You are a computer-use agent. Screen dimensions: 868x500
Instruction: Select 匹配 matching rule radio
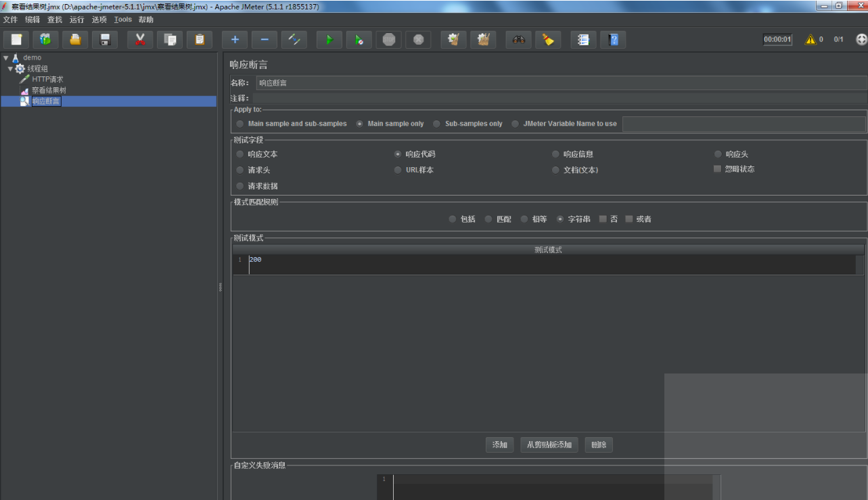point(488,219)
